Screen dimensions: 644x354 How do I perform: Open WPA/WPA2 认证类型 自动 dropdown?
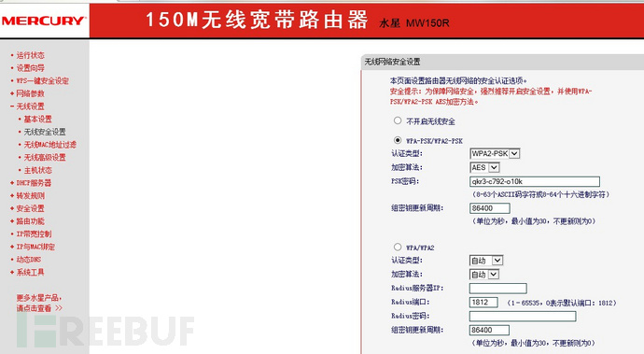[x=486, y=261]
